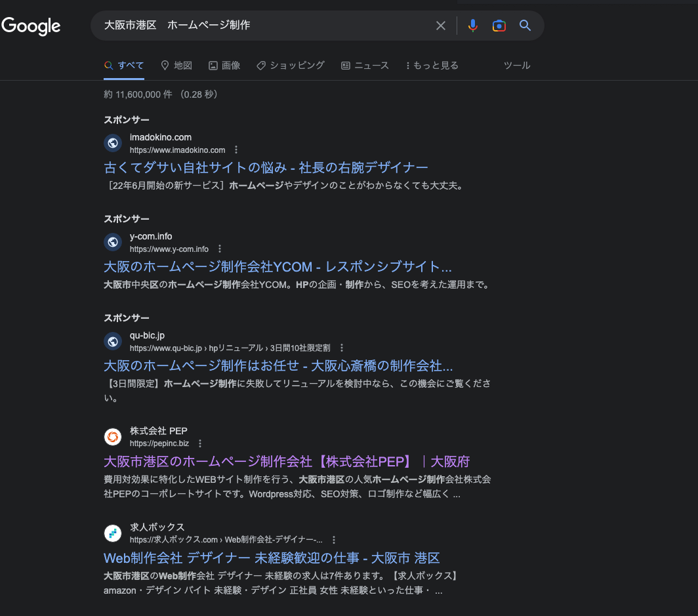Open result Web制作会社 デザイナー 未経験歓迎の仕事

(272, 558)
